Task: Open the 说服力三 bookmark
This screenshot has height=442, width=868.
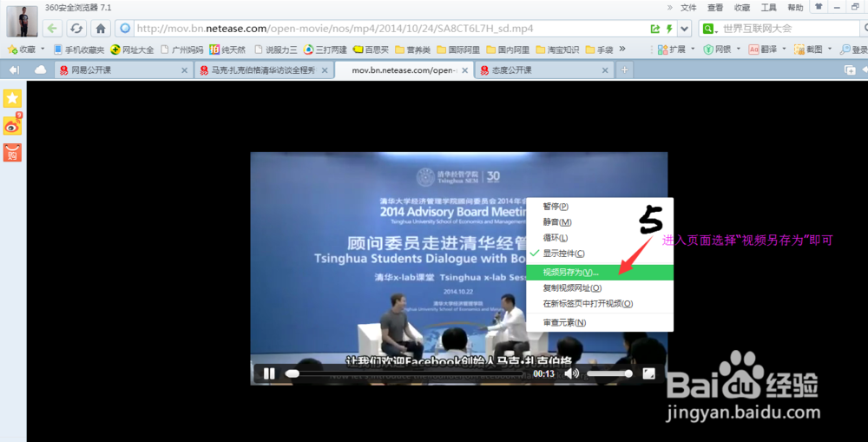Action: 276,49
